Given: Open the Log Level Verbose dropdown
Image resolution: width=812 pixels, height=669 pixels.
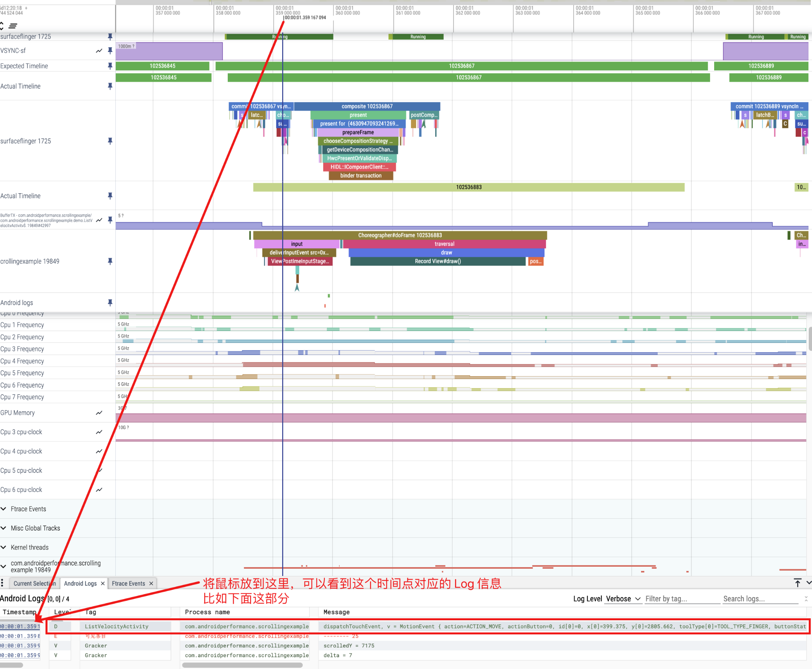Looking at the screenshot, I should pyautogui.click(x=623, y=599).
